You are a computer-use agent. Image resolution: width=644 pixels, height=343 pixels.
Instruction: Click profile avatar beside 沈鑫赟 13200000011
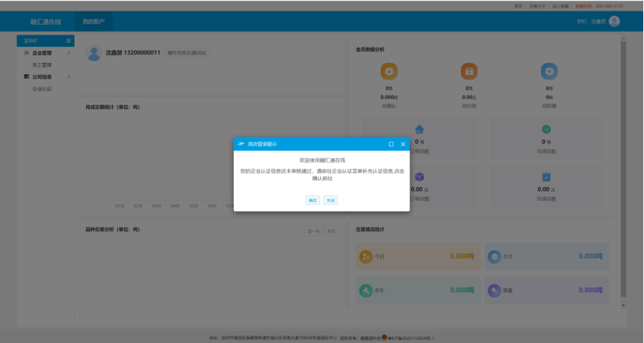[x=94, y=53]
